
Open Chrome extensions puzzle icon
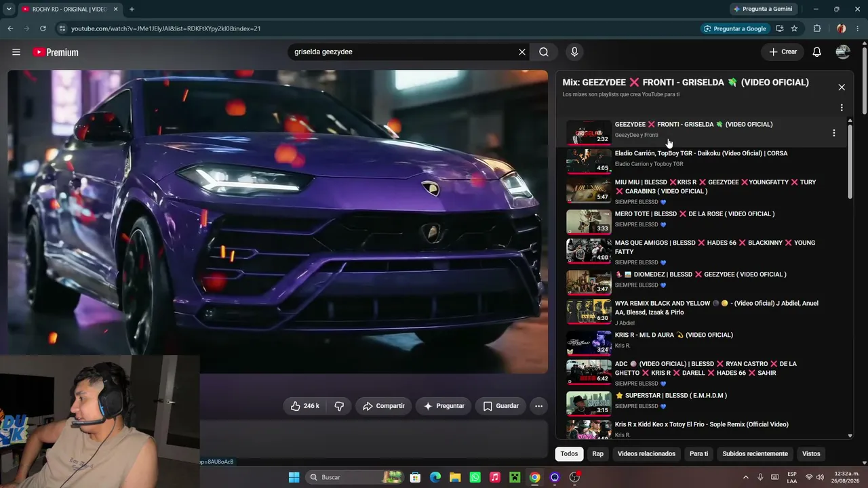817,28
